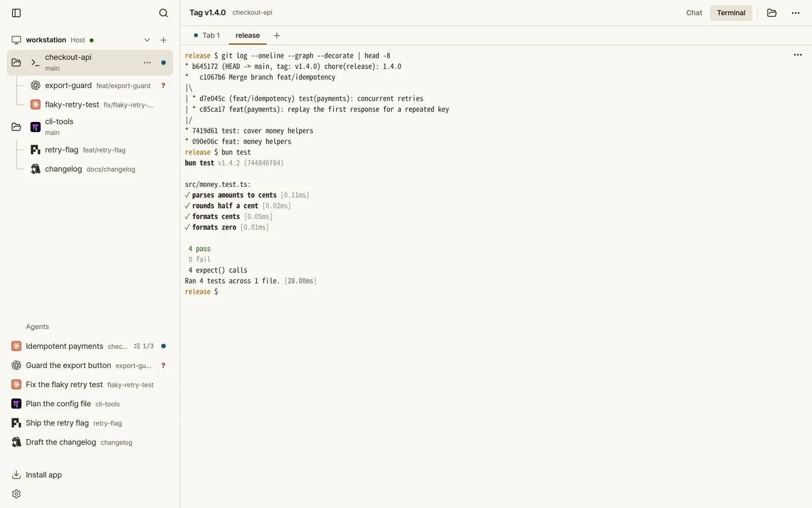
Task: Click the workstation host label
Action: pyautogui.click(x=46, y=40)
